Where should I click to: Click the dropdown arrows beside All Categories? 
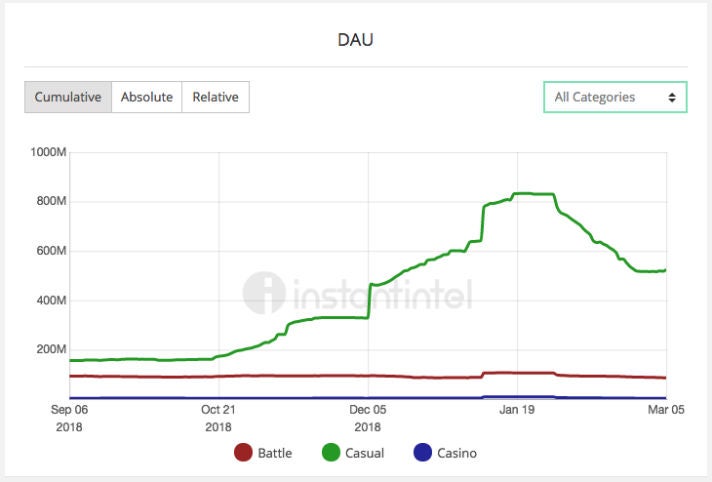click(672, 97)
